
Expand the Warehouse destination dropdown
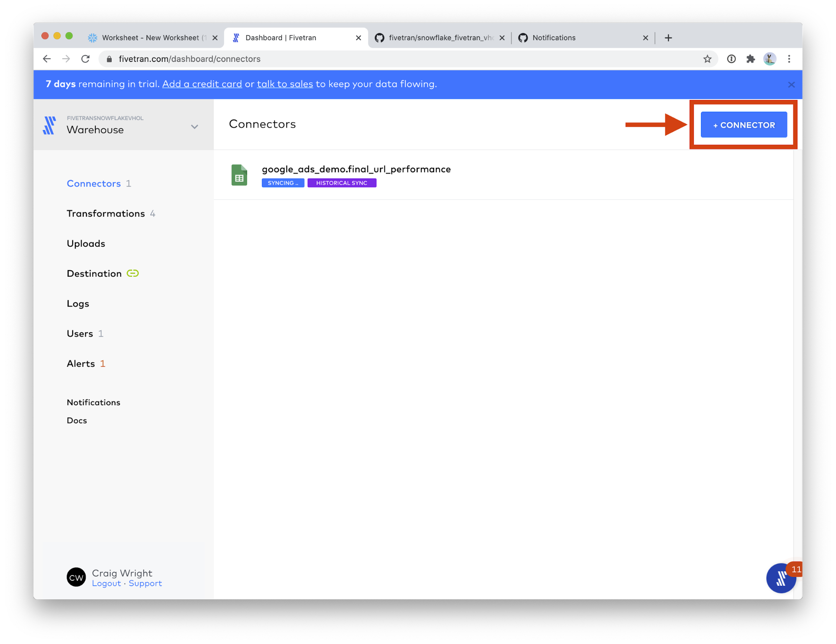point(194,127)
